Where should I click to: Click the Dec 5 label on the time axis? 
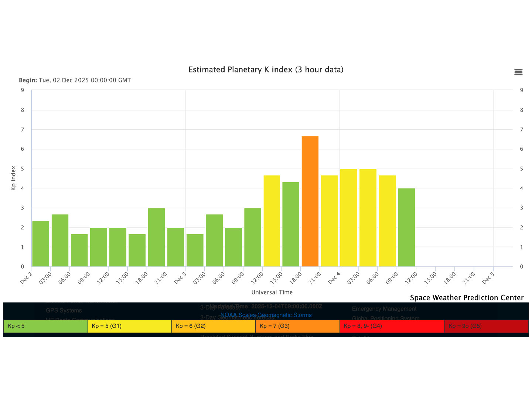tap(488, 278)
